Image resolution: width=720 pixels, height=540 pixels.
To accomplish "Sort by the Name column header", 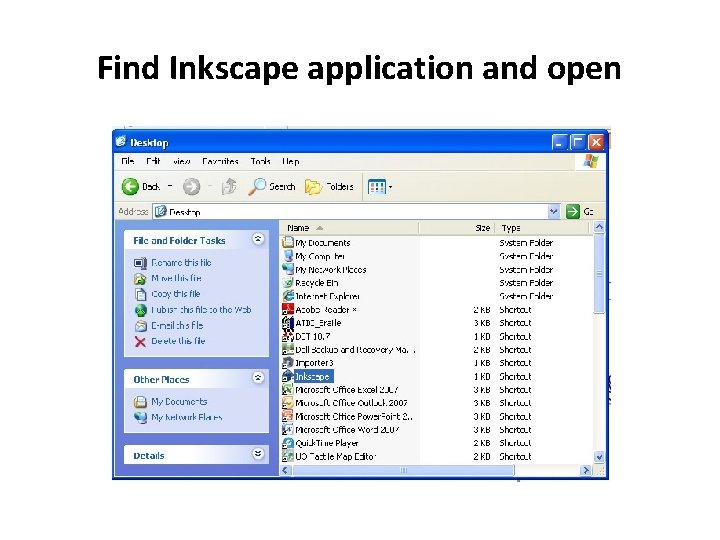I will tap(349, 228).
